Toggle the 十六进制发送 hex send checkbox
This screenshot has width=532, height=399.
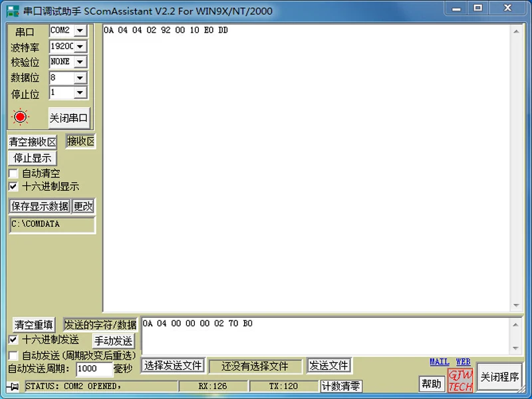[x=13, y=339]
